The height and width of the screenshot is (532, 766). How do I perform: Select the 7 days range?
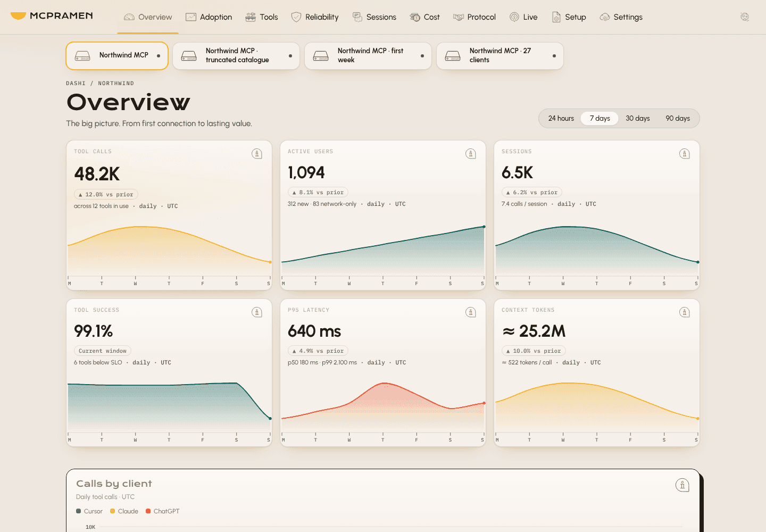pos(600,118)
